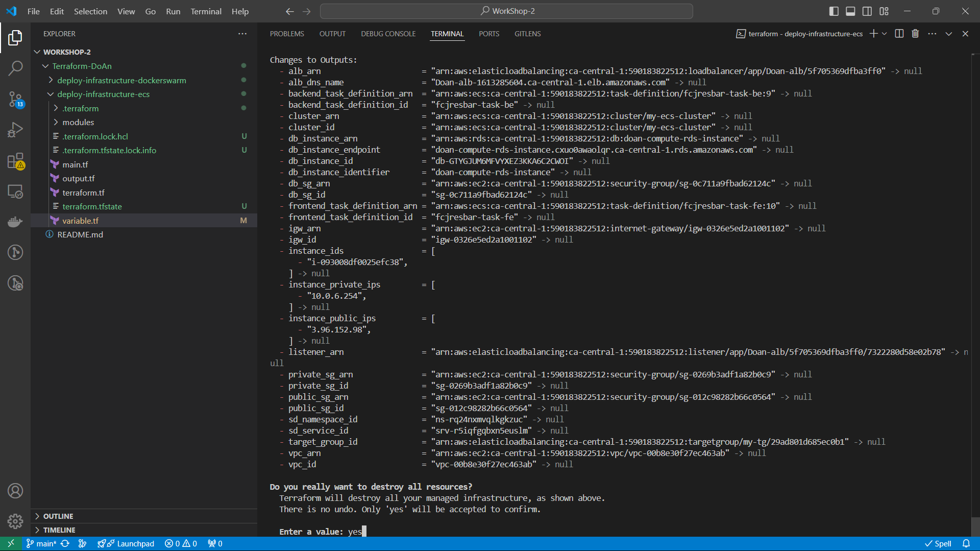The width and height of the screenshot is (980, 551).
Task: Open terminal panel more actions ellipsis
Action: pos(932,34)
